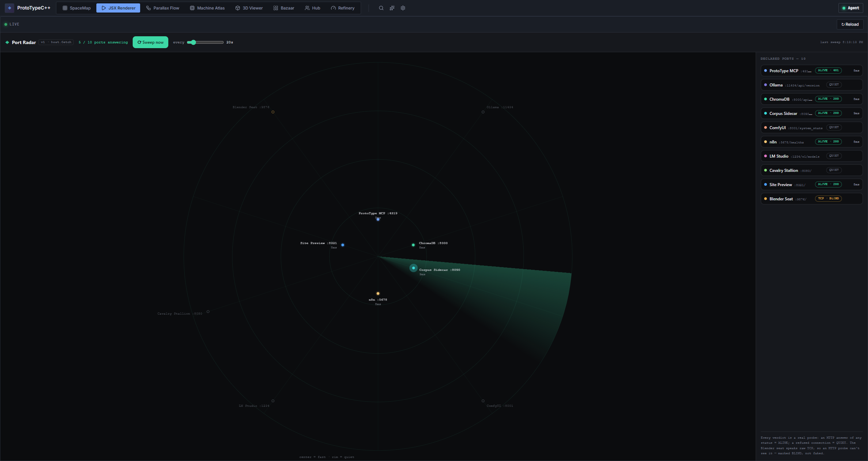
Task: Select the Ollama port row
Action: [811, 85]
